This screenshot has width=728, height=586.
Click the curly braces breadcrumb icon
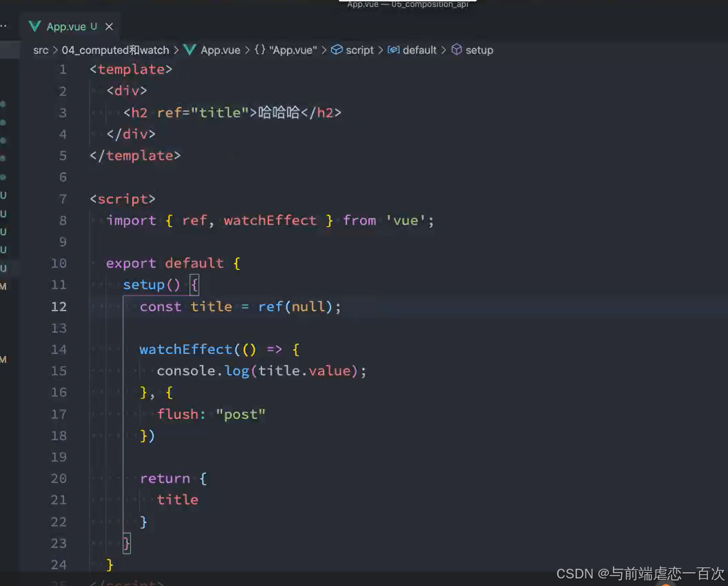[260, 50]
